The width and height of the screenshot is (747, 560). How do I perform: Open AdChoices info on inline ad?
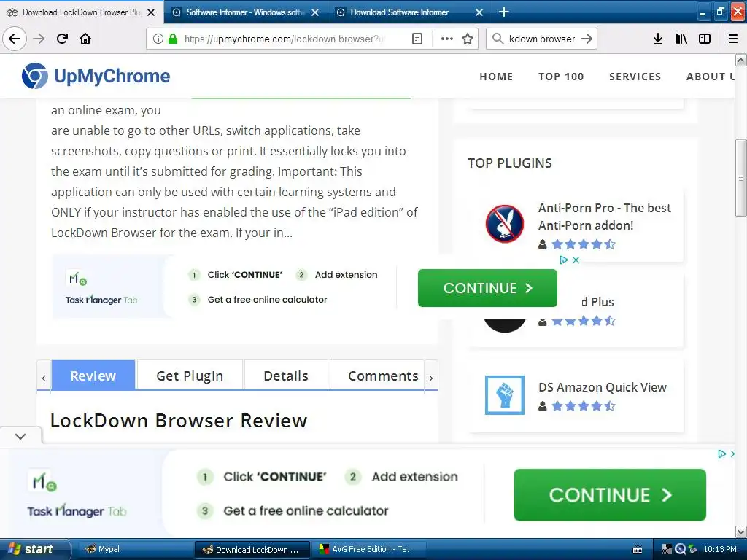click(x=564, y=260)
